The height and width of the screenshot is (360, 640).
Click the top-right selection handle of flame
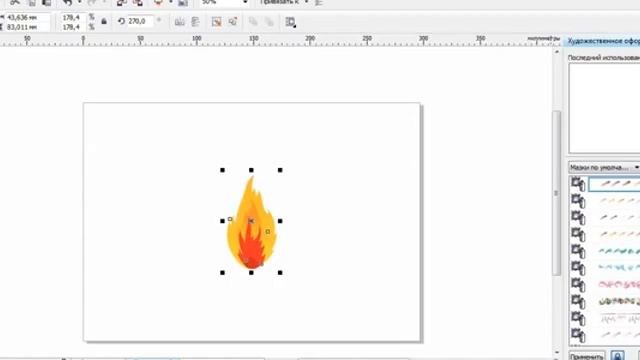click(x=280, y=170)
